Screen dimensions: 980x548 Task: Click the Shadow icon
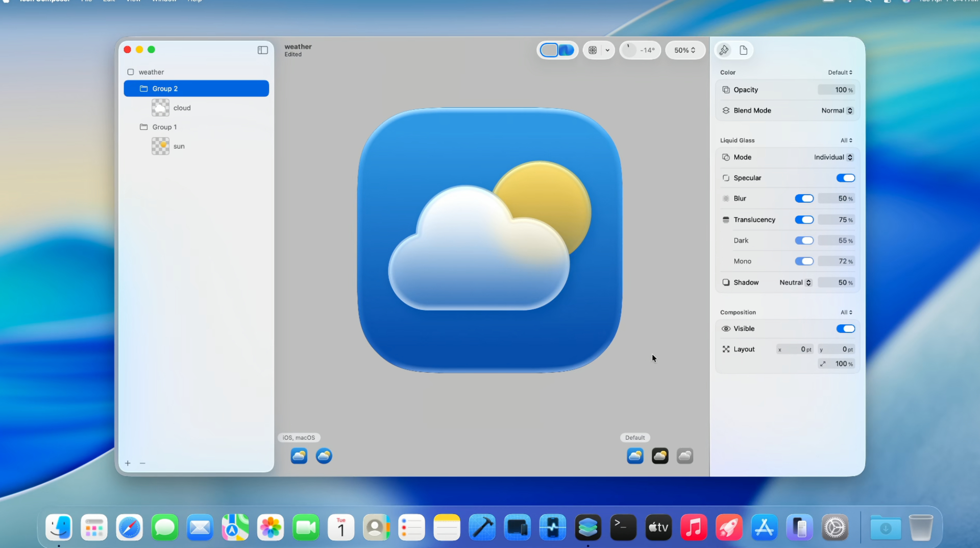tap(726, 282)
